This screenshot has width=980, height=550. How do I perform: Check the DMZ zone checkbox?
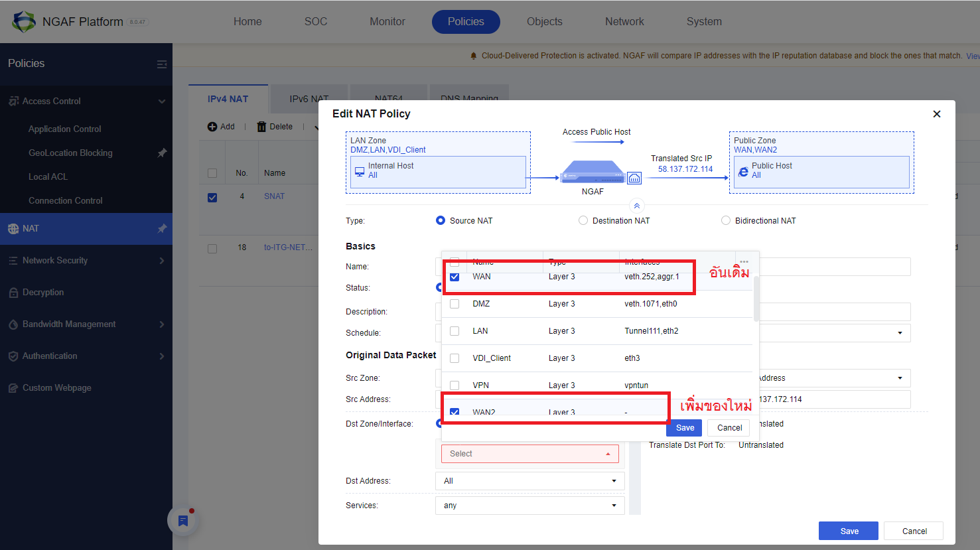coord(455,303)
